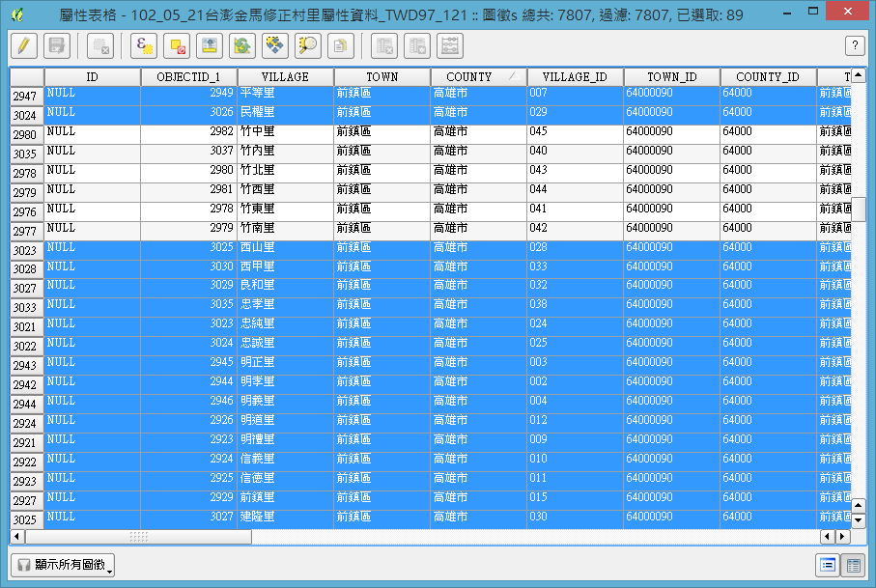Move selection to top icon
Image resolution: width=876 pixels, height=588 pixels.
pos(210,45)
